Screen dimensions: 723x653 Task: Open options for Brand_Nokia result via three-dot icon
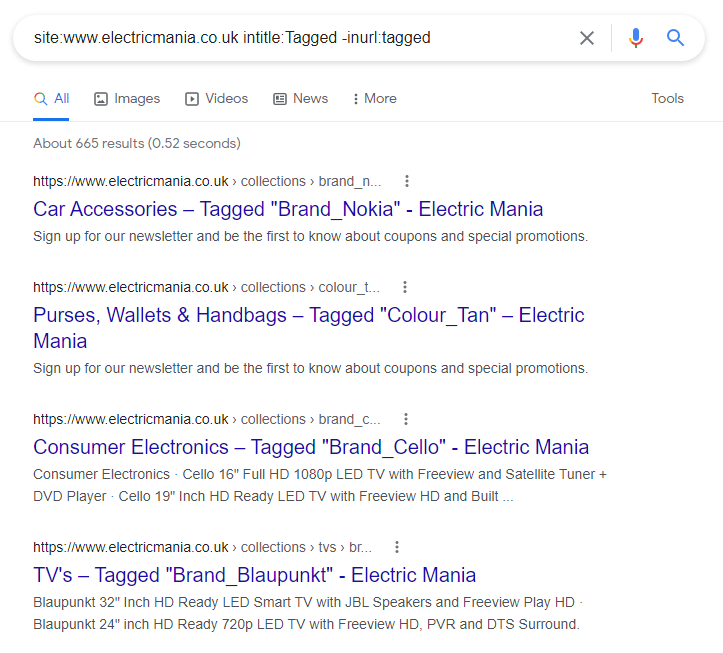point(407,181)
